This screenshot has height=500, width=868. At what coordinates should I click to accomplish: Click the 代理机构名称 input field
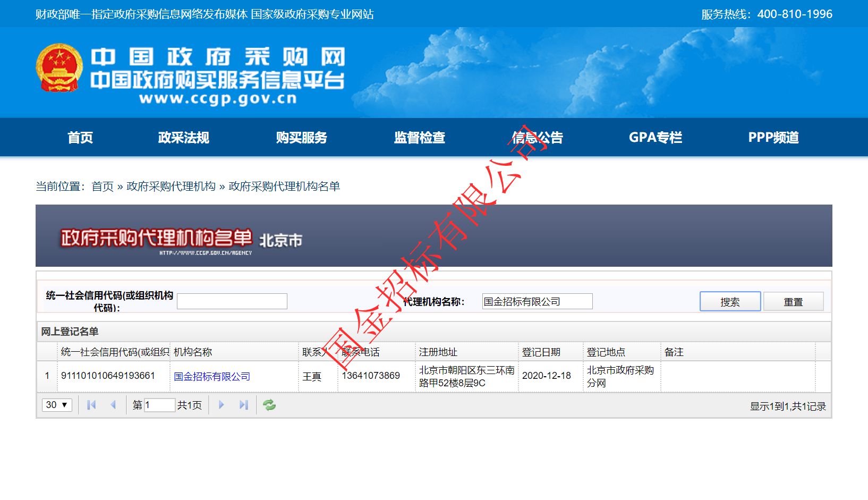click(x=537, y=301)
